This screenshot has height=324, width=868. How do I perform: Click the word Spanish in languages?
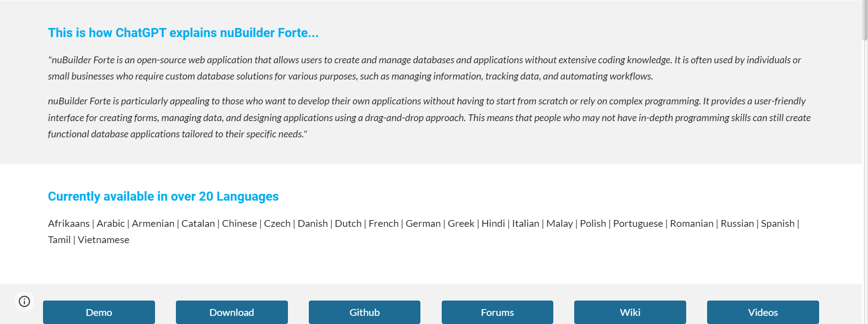(777, 224)
